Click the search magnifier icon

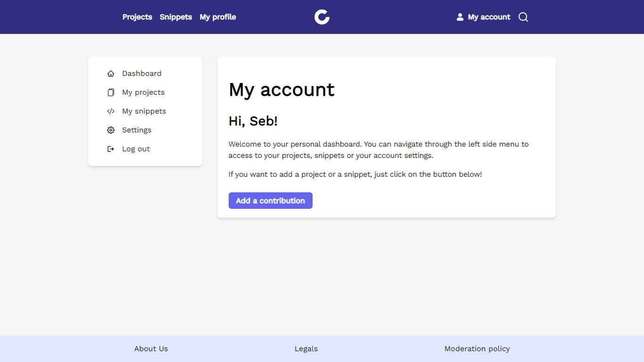pyautogui.click(x=523, y=17)
